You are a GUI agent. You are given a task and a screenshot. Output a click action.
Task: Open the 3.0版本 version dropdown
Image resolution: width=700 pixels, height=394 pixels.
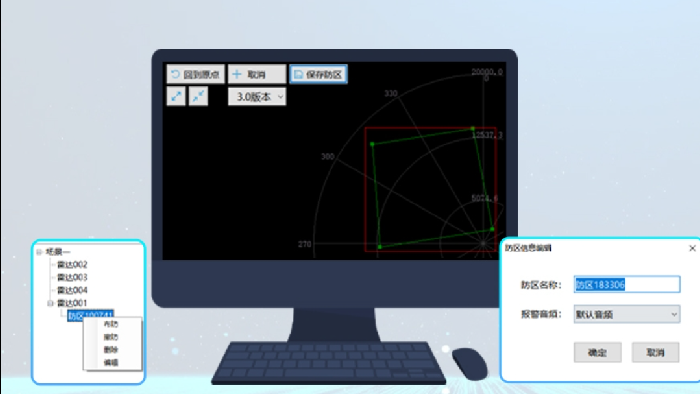[257, 96]
